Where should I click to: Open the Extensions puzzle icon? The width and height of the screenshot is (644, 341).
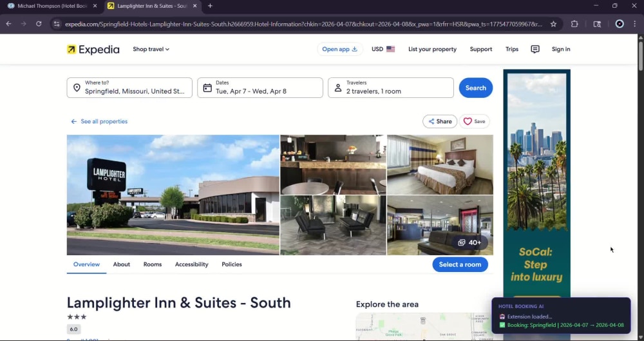pyautogui.click(x=574, y=24)
